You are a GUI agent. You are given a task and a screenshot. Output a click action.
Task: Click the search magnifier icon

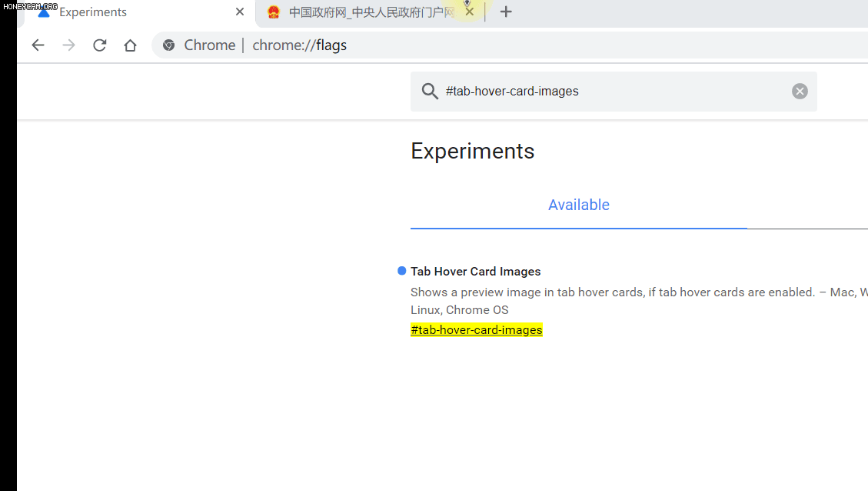(x=430, y=91)
